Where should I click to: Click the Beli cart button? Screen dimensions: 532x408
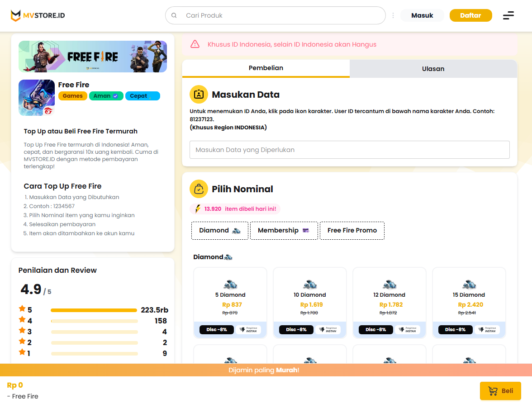click(x=500, y=391)
